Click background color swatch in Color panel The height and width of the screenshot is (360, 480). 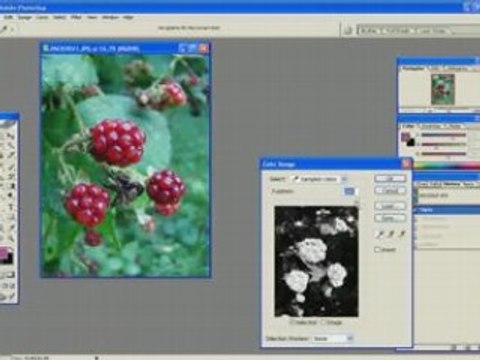pyautogui.click(x=411, y=142)
